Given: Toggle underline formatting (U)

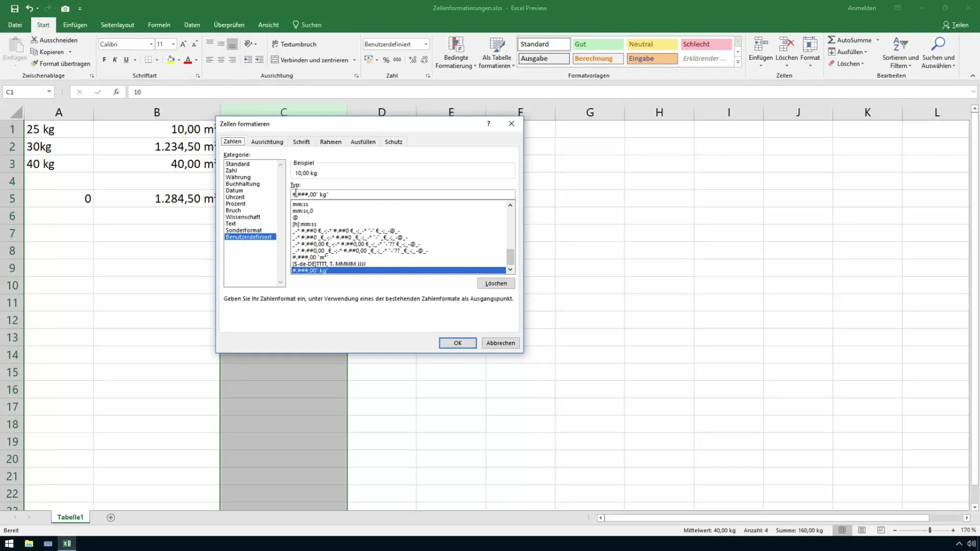Looking at the screenshot, I should [126, 60].
